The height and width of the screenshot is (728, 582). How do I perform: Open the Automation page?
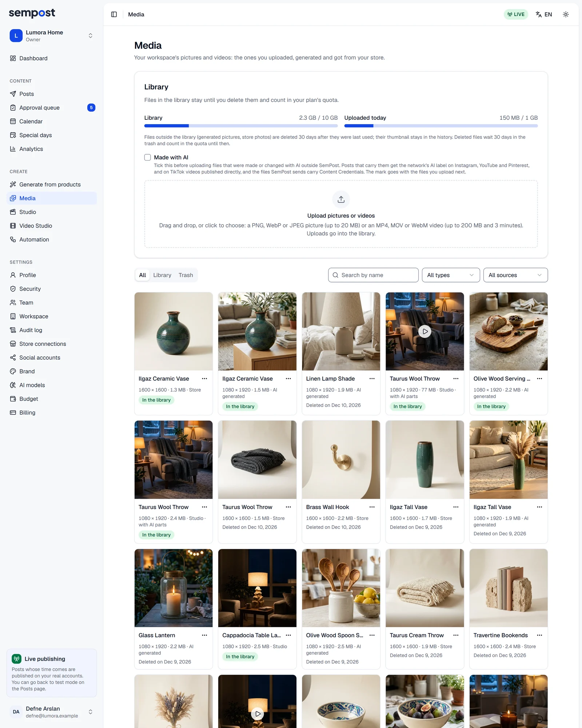tap(52, 240)
